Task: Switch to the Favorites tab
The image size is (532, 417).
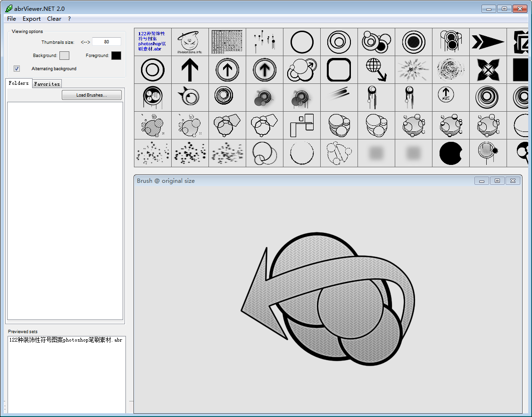Action: click(x=47, y=84)
